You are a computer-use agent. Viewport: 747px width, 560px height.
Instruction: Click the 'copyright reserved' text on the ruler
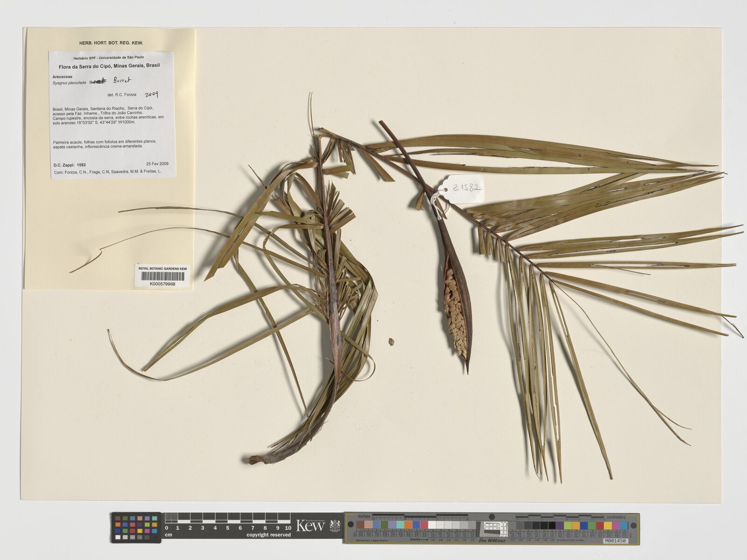pyautogui.click(x=268, y=535)
